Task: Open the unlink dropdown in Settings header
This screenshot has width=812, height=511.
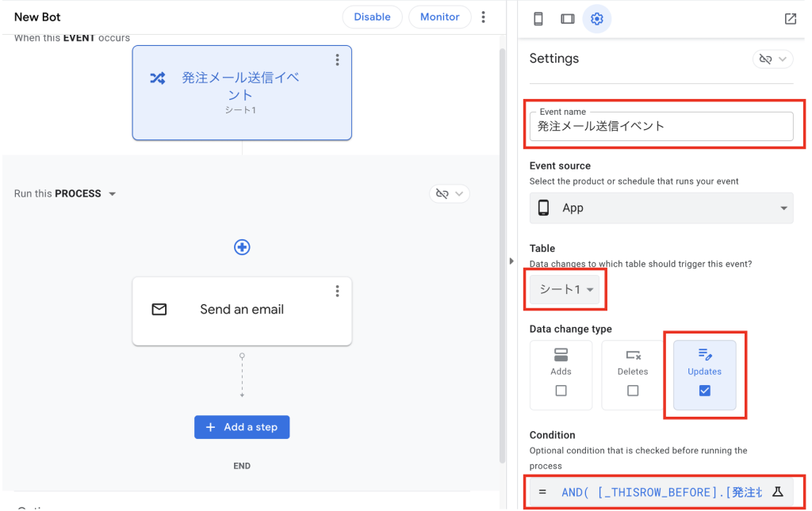Action: click(772, 59)
